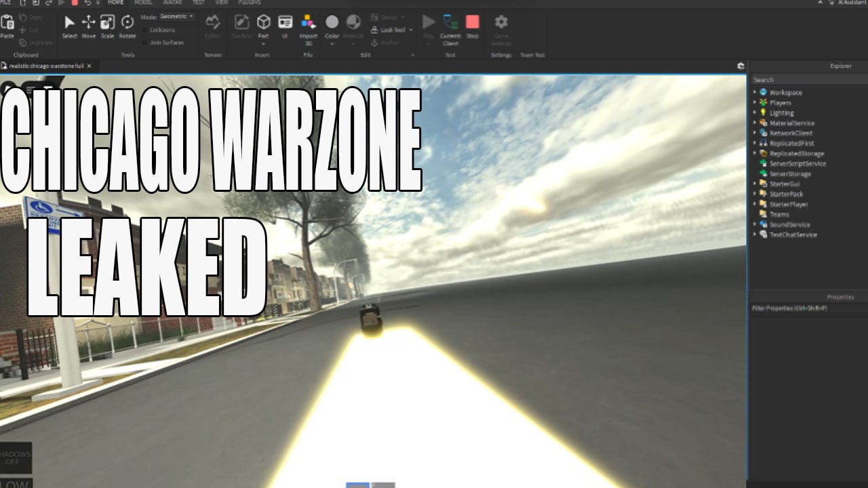The width and height of the screenshot is (868, 488).
Task: Open the VIEW ribbon tab
Action: click(x=222, y=3)
